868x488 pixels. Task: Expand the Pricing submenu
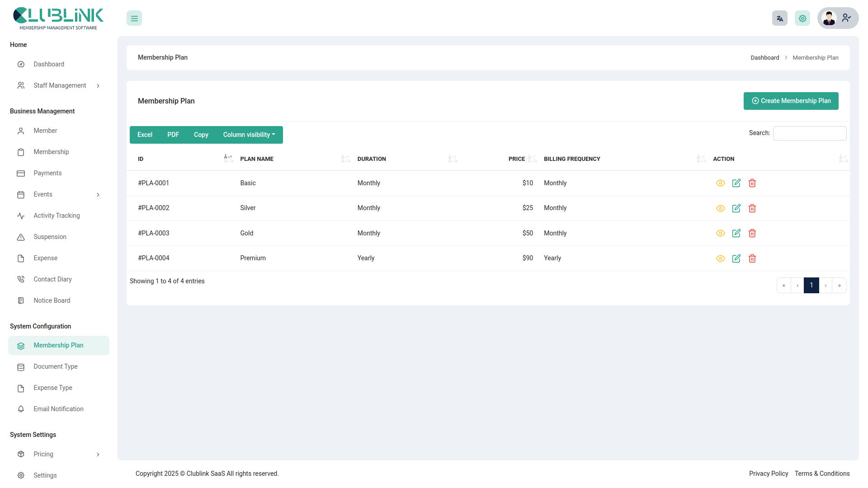(43, 454)
